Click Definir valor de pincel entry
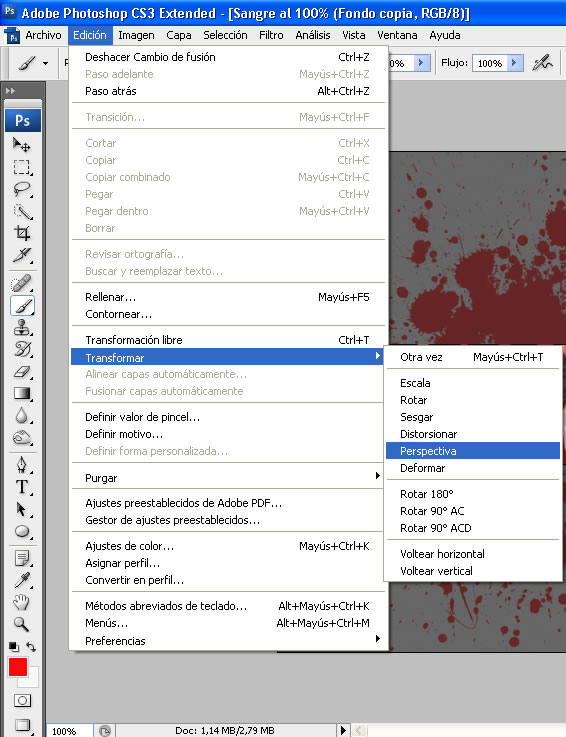The height and width of the screenshot is (737, 566). pyautogui.click(x=228, y=417)
